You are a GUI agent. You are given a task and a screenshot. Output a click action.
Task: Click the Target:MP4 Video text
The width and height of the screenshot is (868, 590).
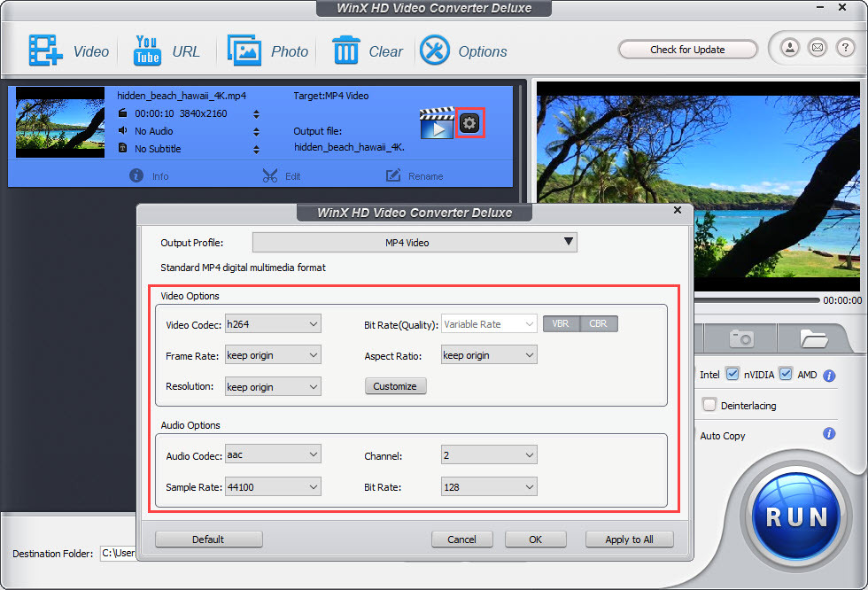click(331, 96)
